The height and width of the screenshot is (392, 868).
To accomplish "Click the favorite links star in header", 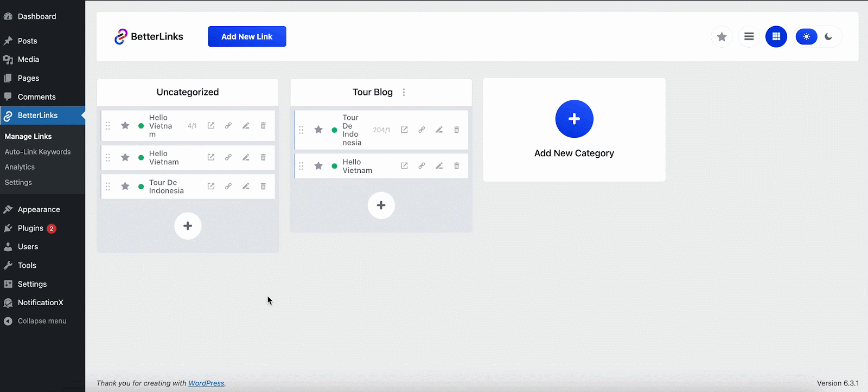I will (722, 37).
